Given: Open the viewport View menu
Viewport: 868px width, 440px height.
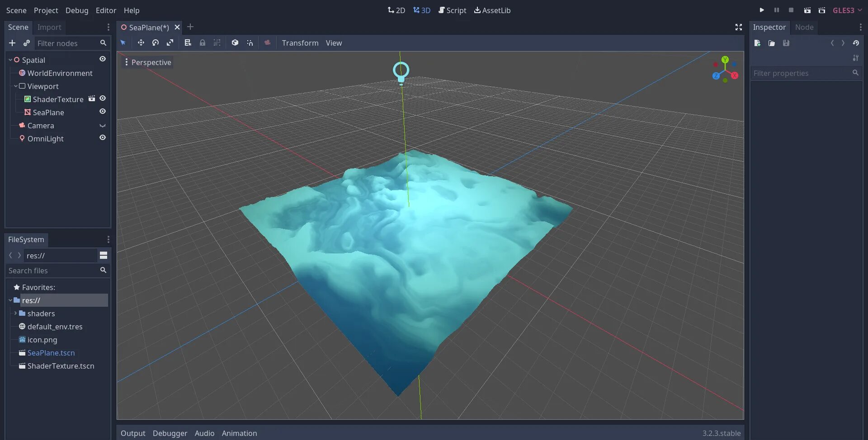Looking at the screenshot, I should (x=334, y=43).
